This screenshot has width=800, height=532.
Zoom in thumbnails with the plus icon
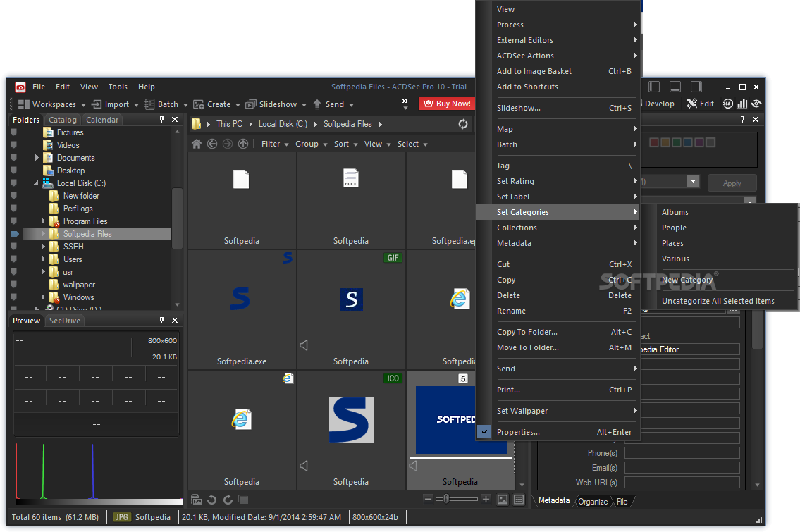click(486, 499)
